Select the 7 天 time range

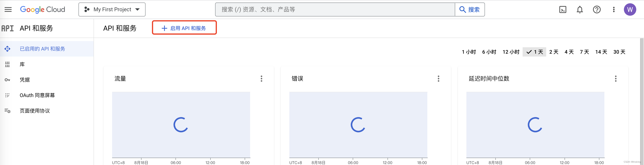pos(584,52)
